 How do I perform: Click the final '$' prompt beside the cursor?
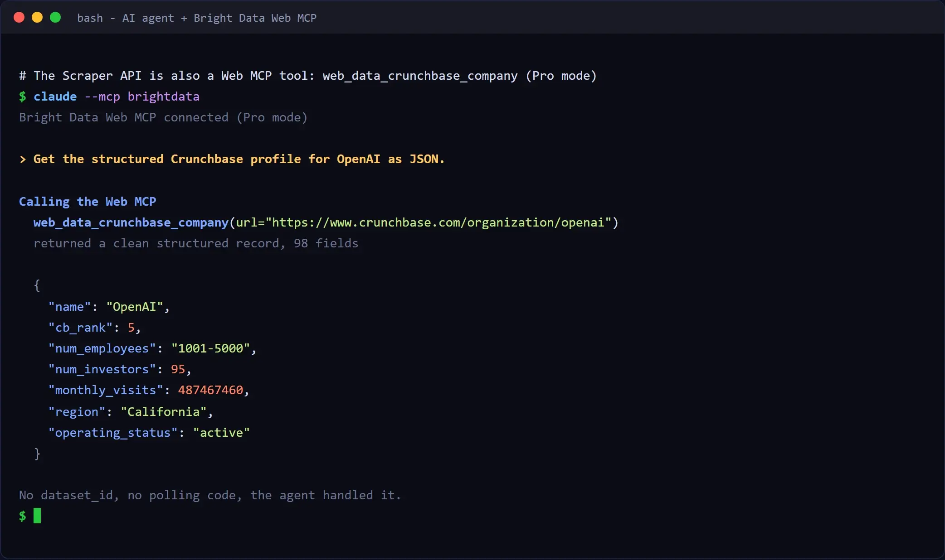click(23, 516)
